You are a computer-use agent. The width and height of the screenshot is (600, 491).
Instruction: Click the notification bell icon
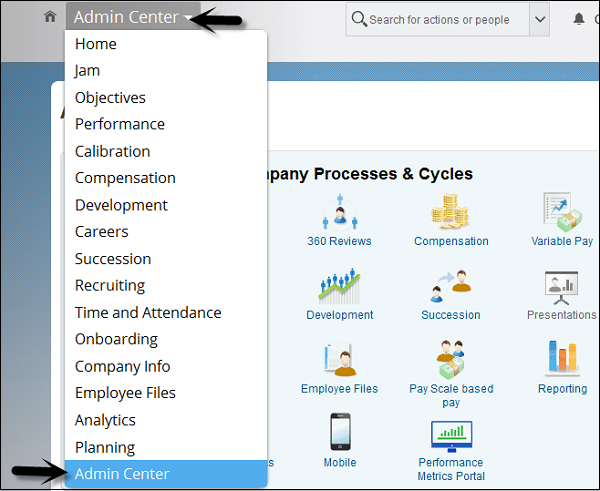point(579,19)
